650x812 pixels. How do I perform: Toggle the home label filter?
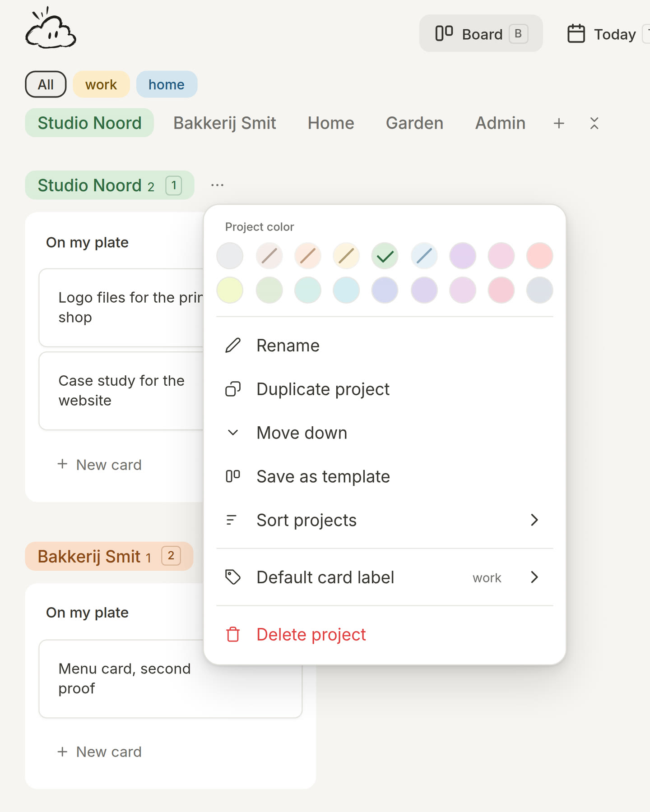click(x=167, y=84)
